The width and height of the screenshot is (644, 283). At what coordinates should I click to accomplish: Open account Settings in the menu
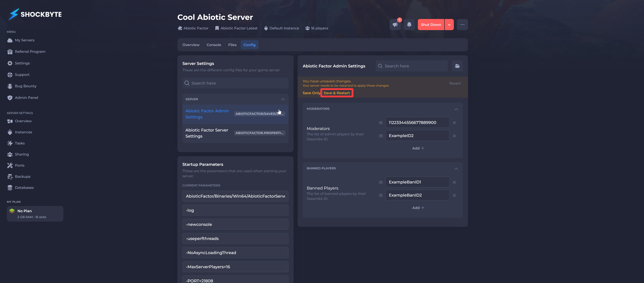coord(18,63)
